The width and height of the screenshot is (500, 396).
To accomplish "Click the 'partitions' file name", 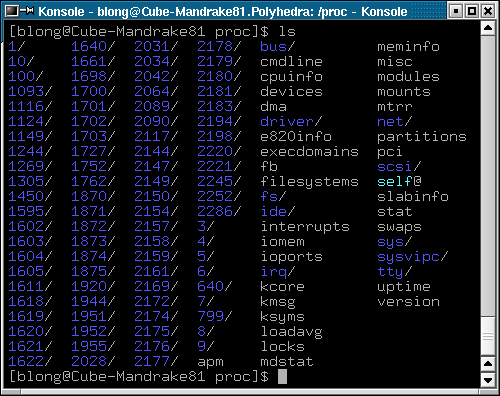I will click(422, 137).
